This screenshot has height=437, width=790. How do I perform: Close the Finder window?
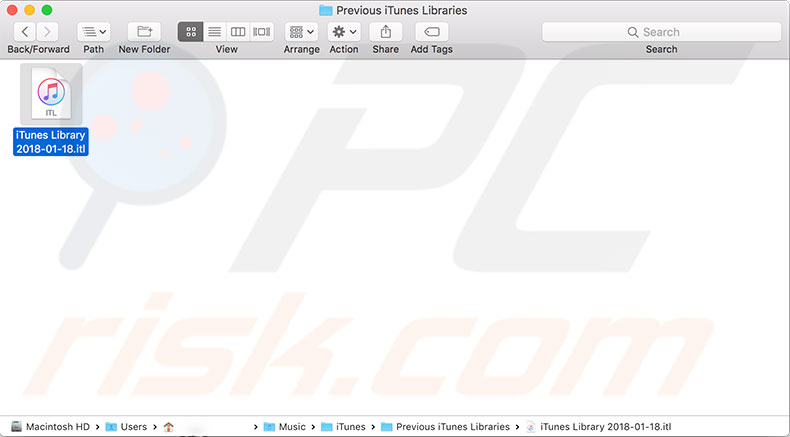12,10
